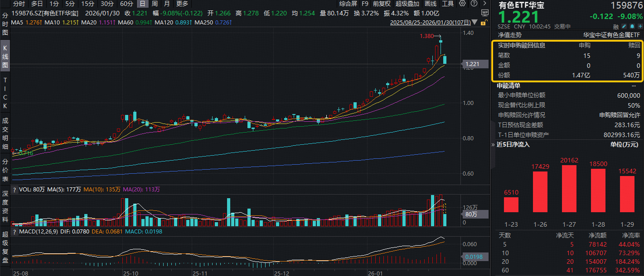Click the question mark beside MACD indicator
This screenshot has height=276, width=644.
(x=15, y=231)
